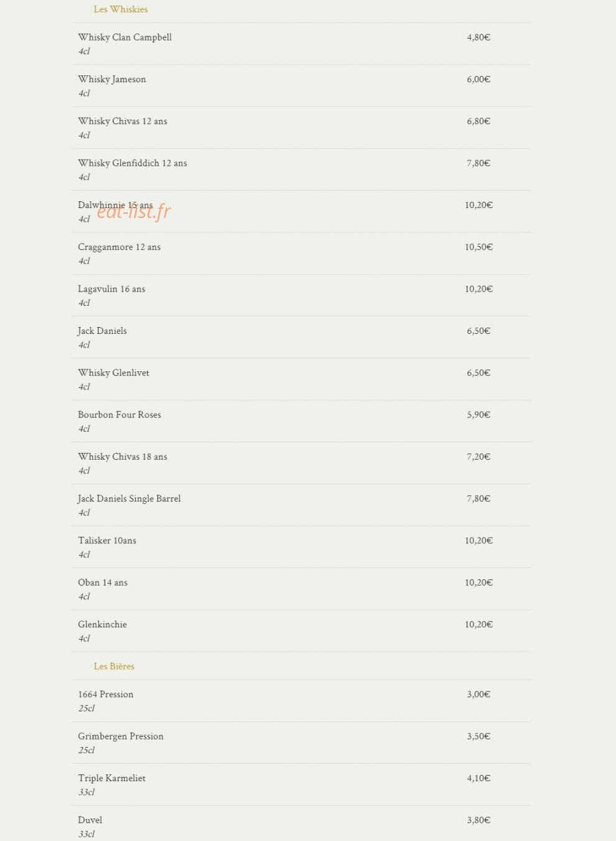Click the Lagavulin 16 ans item
The image size is (616, 841).
pyautogui.click(x=301, y=295)
